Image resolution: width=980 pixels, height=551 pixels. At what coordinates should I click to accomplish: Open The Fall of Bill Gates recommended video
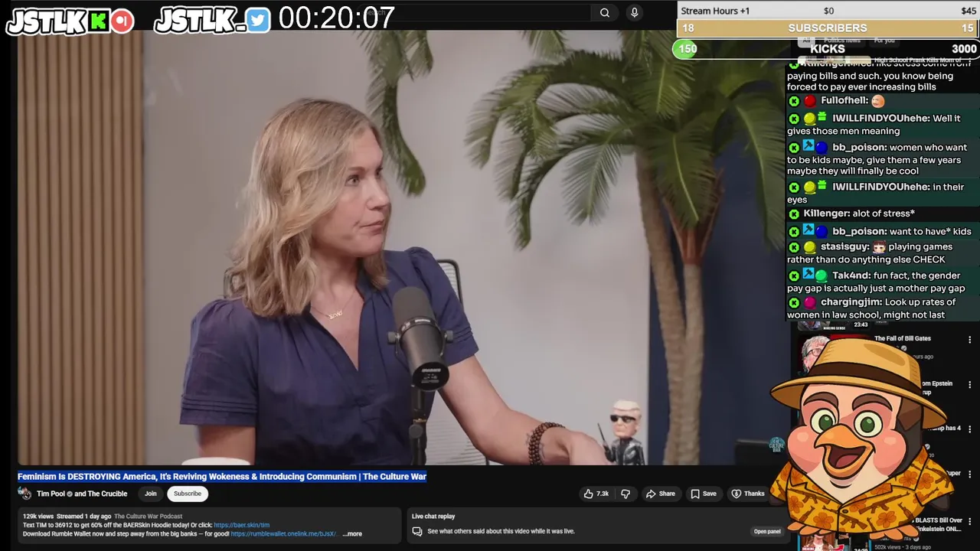pos(903,338)
